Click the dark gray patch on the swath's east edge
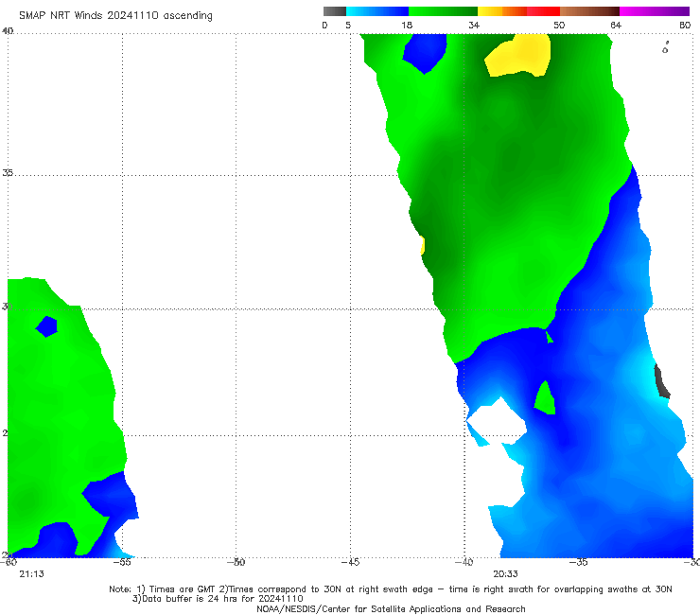 point(661,381)
